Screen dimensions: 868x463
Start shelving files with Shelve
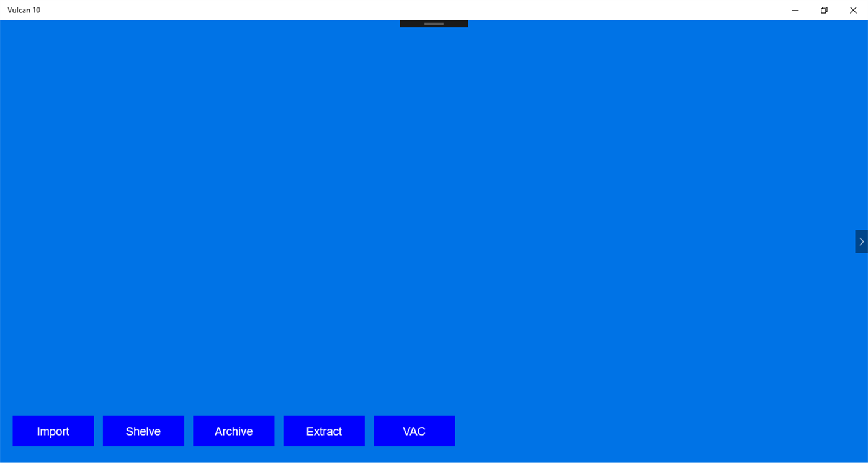(143, 431)
